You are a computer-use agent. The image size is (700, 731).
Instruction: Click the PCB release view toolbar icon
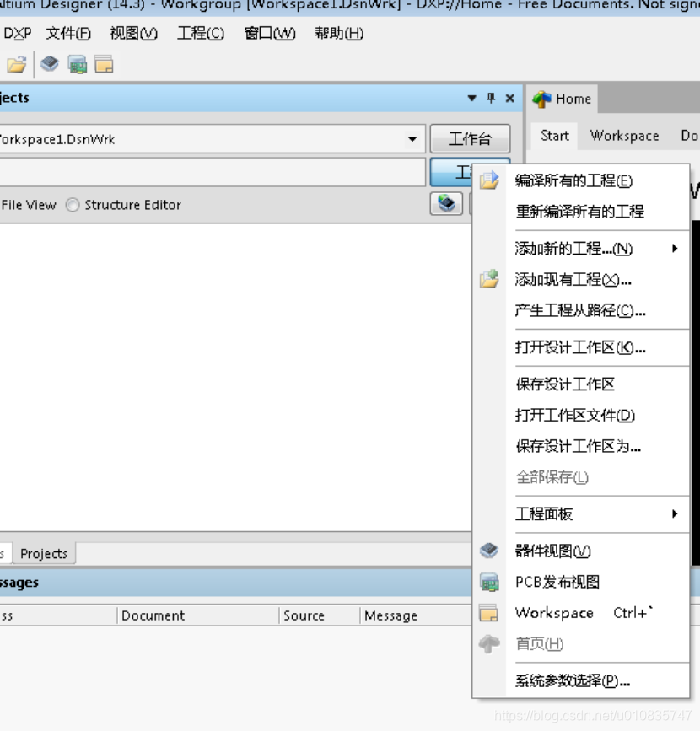78,65
